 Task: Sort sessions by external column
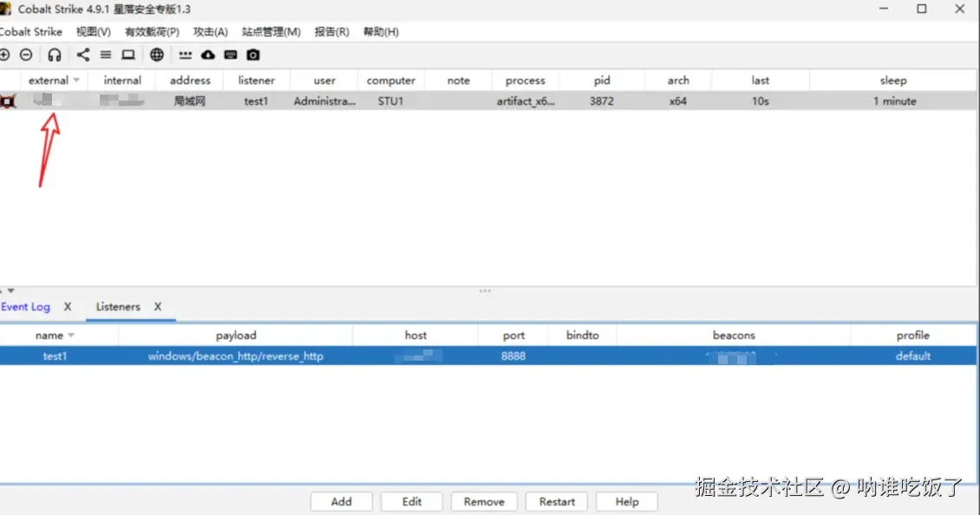click(54, 81)
